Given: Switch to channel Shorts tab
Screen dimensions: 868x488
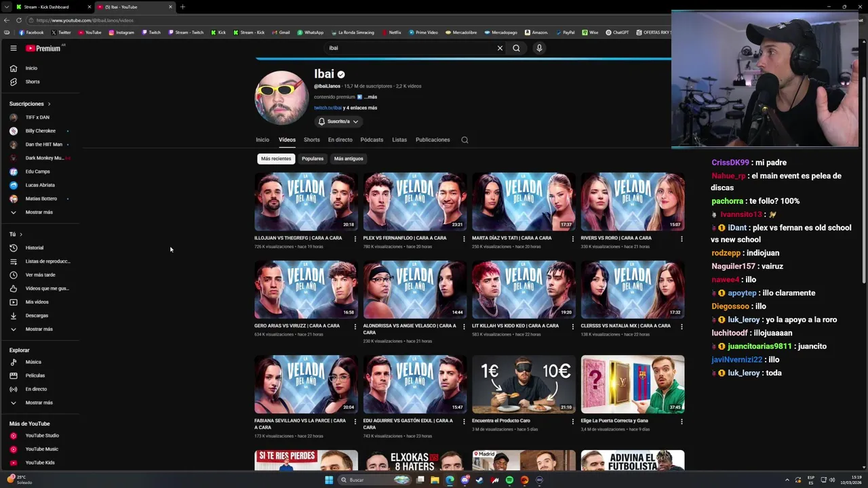Looking at the screenshot, I should pyautogui.click(x=312, y=140).
